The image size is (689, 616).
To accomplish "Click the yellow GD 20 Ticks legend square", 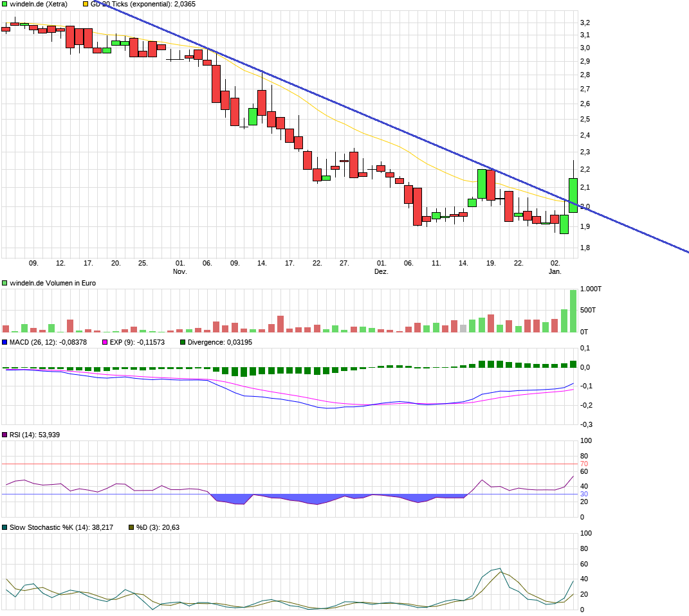I will [86, 4].
